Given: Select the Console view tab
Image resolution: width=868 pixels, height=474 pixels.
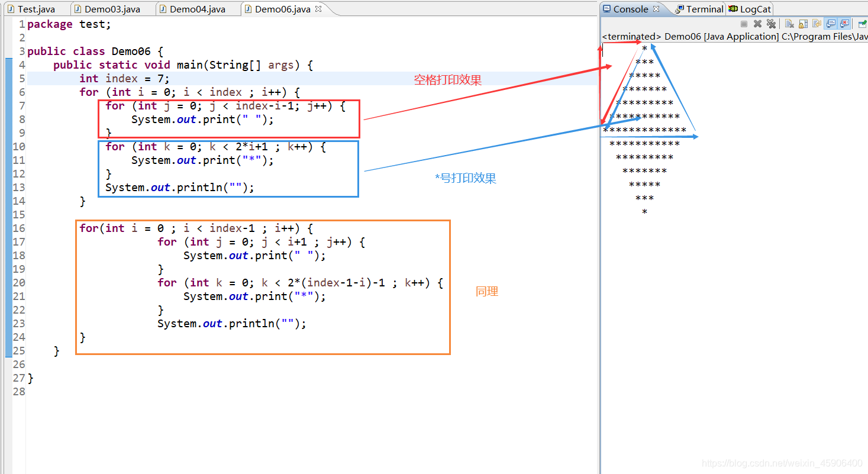Looking at the screenshot, I should (631, 9).
